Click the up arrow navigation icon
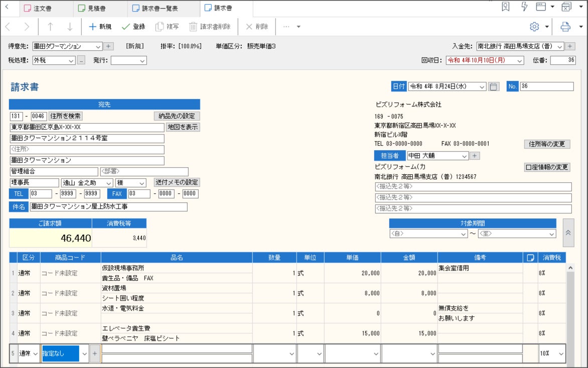Image resolution: width=588 pixels, height=368 pixels. [50, 27]
